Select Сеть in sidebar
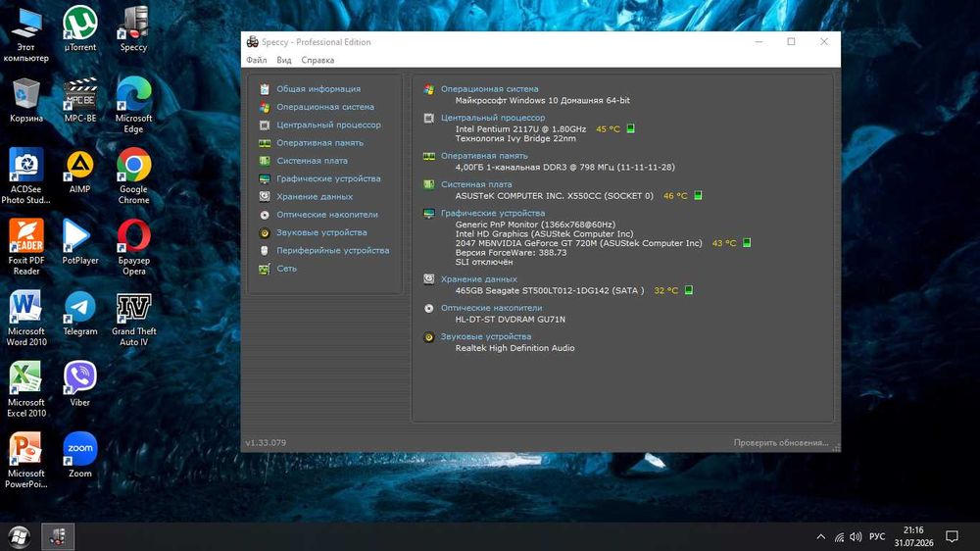The height and width of the screenshot is (551, 980). pos(286,269)
